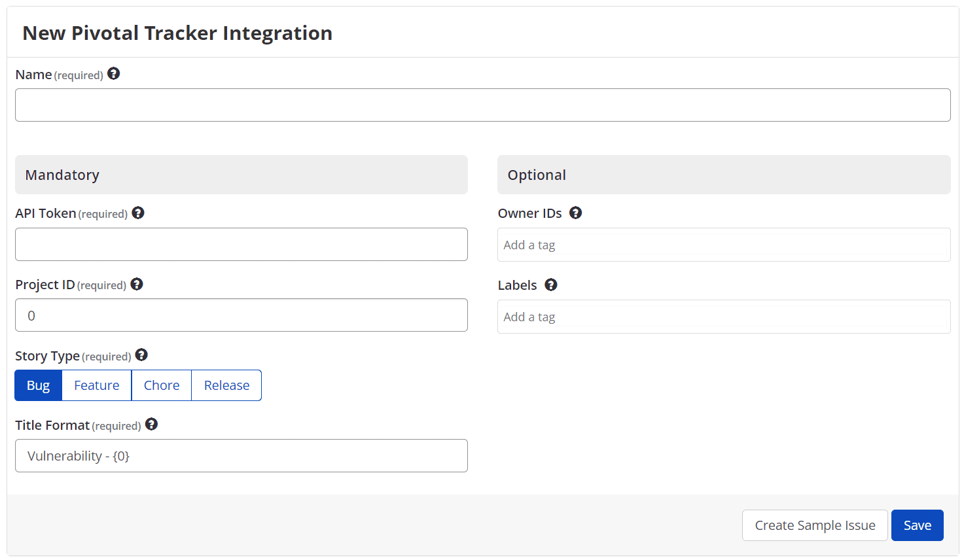
Task: Open the help tooltip for Project ID
Action: point(137,284)
